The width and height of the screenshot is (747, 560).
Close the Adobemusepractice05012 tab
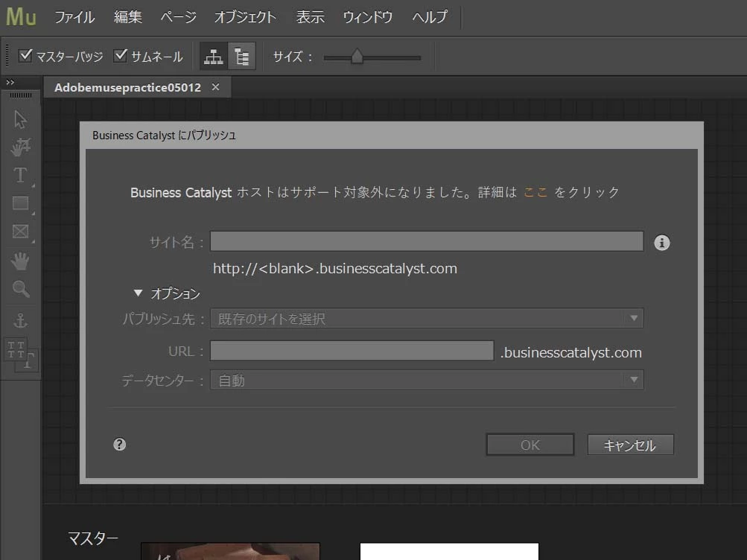[x=215, y=87]
